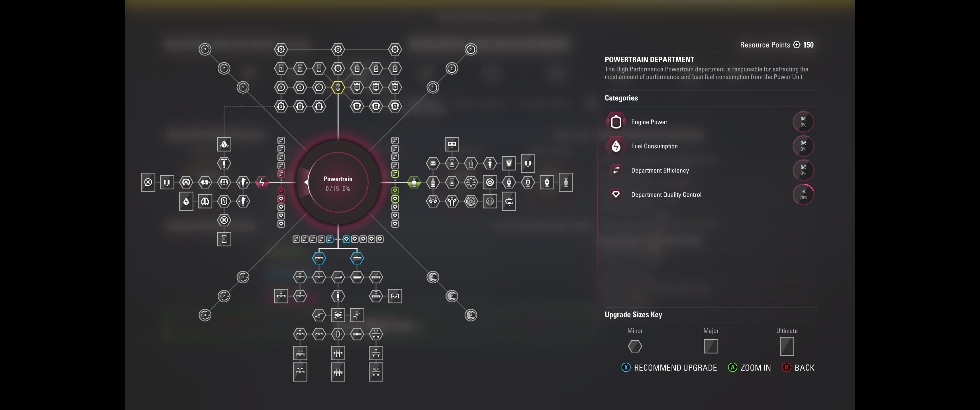Open the Engine Power category
Image resolution: width=980 pixels, height=410 pixels.
(x=649, y=122)
